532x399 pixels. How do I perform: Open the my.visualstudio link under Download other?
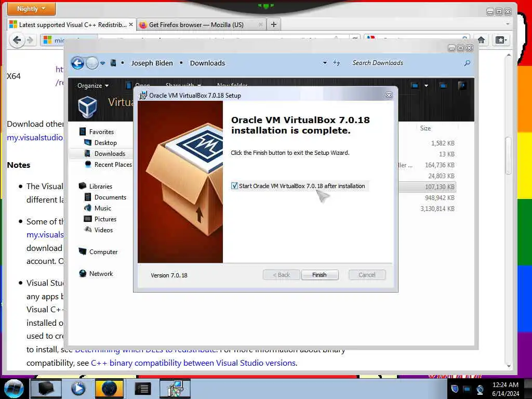(35, 137)
